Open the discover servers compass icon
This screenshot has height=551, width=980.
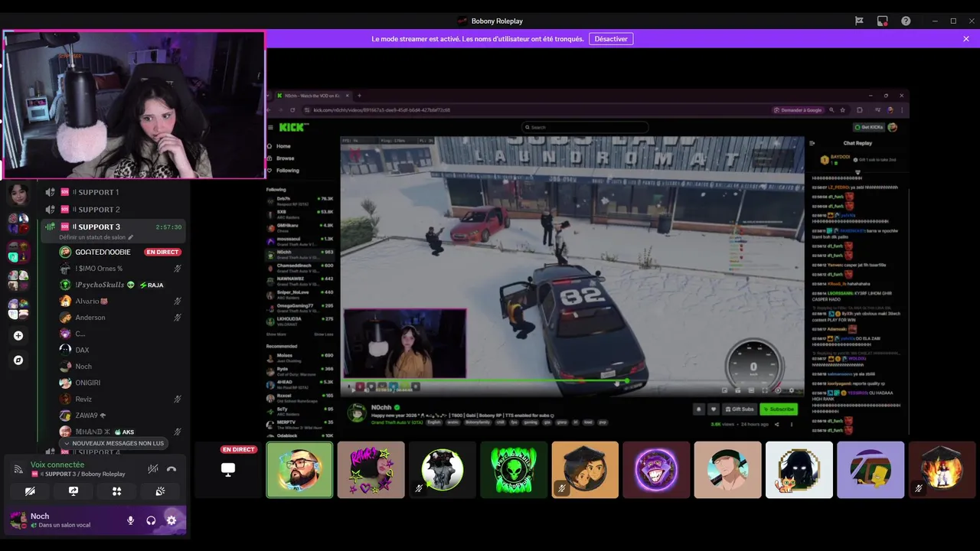click(x=18, y=360)
